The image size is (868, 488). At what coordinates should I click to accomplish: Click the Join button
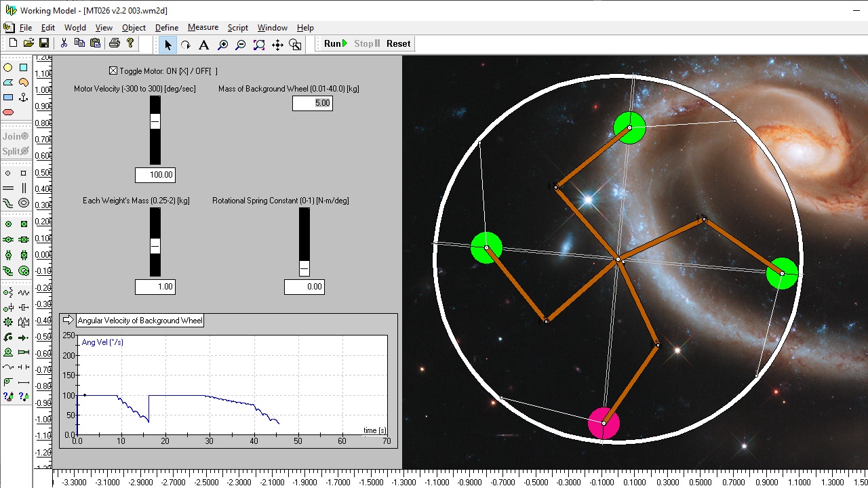pyautogui.click(x=16, y=136)
